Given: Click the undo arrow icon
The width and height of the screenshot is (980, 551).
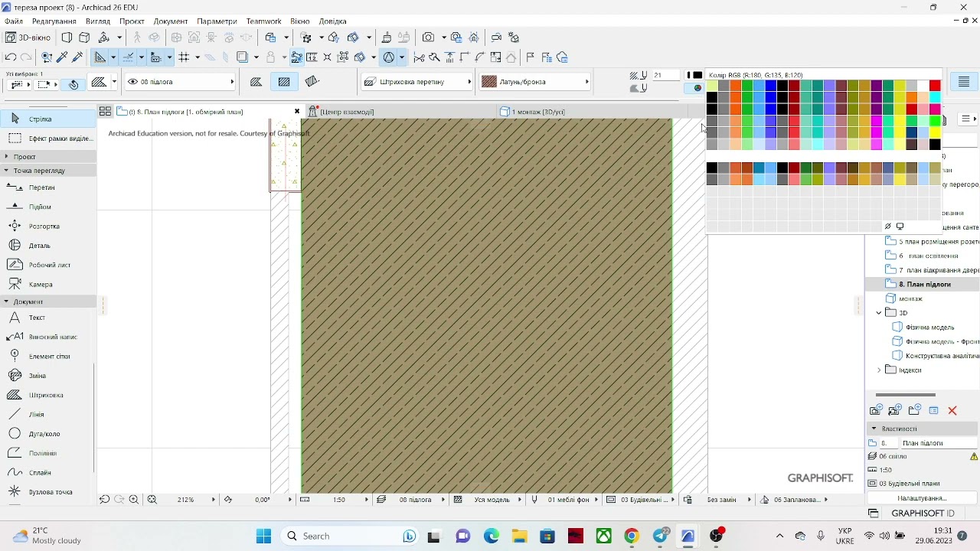Looking at the screenshot, I should coord(11,57).
